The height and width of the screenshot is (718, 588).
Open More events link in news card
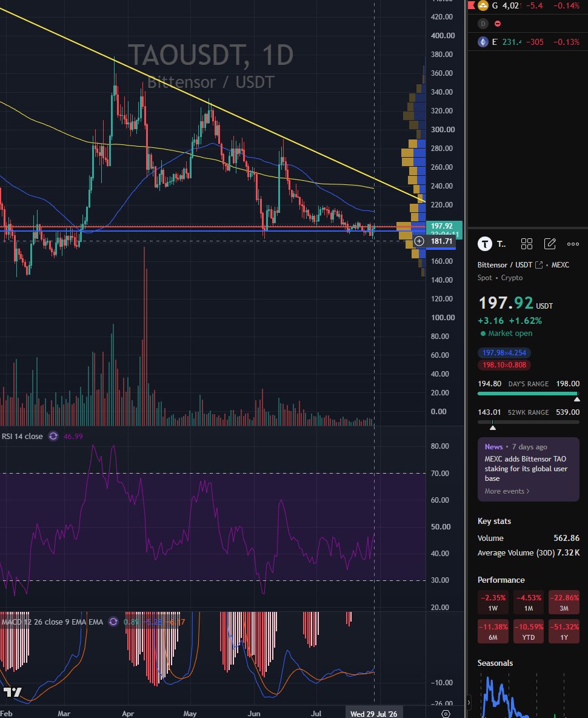[x=507, y=491]
